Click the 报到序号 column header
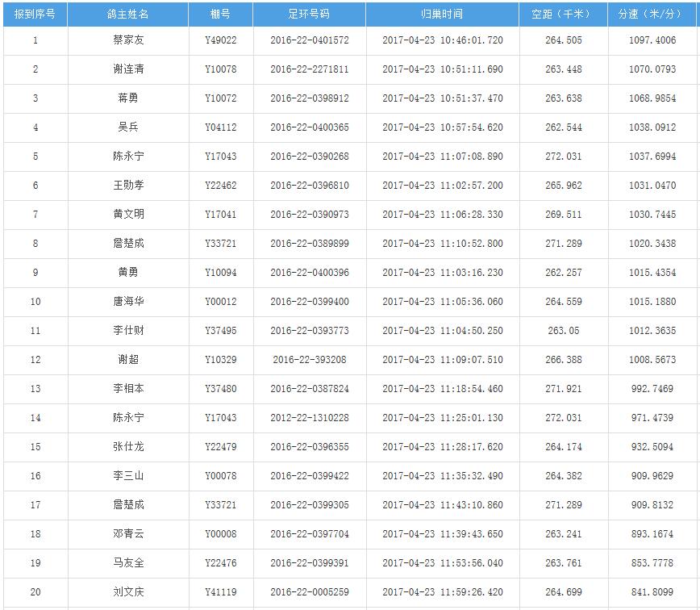This screenshot has height=610, width=700. click(35, 15)
